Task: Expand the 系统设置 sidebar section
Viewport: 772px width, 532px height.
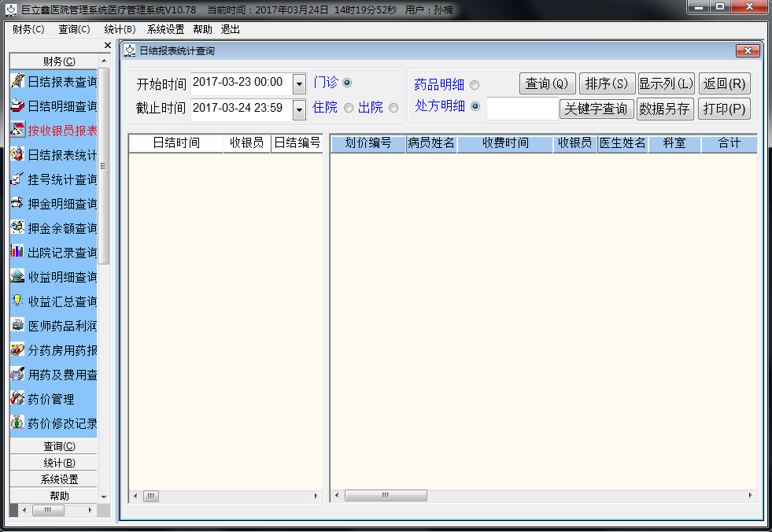Action: pos(54,479)
